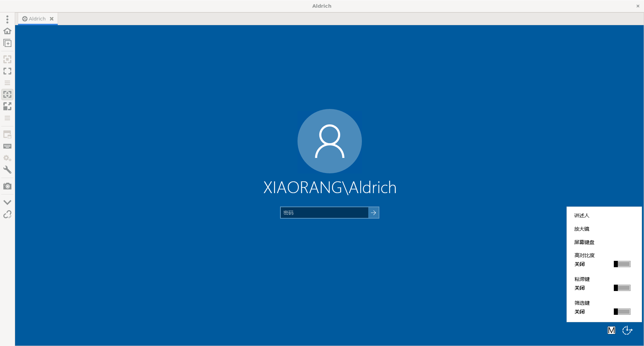Toggle the 筛选键 switch
The image size is (644, 346).
pyautogui.click(x=622, y=312)
